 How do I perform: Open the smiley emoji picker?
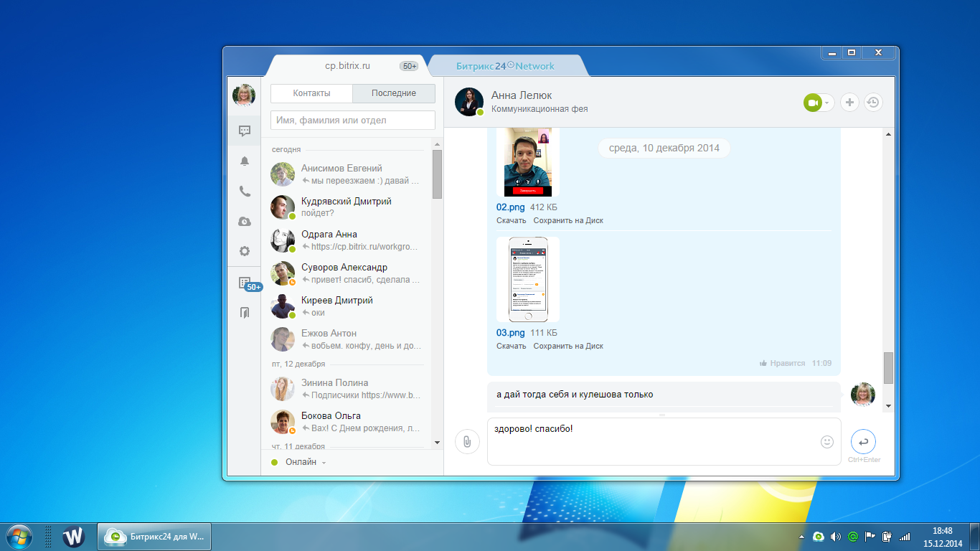[827, 442]
